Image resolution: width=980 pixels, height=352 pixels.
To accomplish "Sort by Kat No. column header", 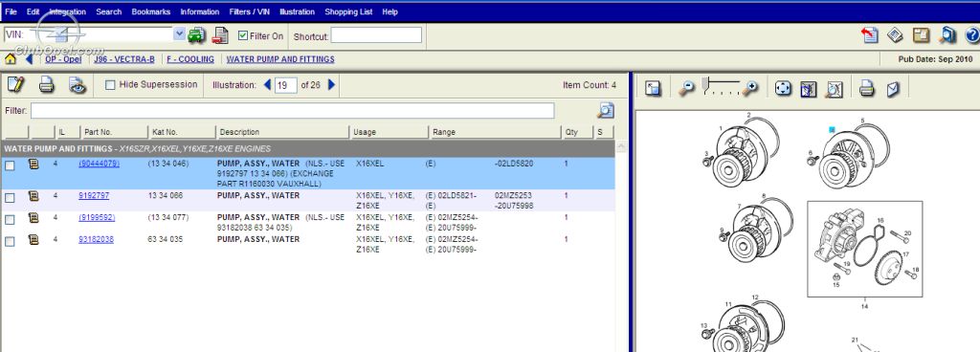I will click(182, 132).
